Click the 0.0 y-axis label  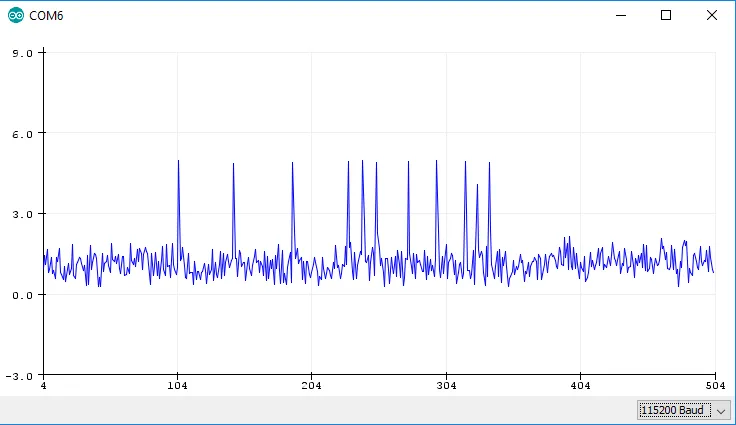pos(22,295)
